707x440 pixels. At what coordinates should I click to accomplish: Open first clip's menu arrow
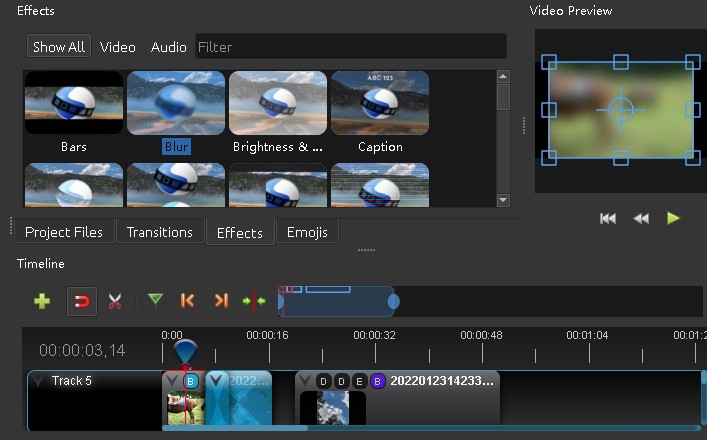pyautogui.click(x=171, y=380)
